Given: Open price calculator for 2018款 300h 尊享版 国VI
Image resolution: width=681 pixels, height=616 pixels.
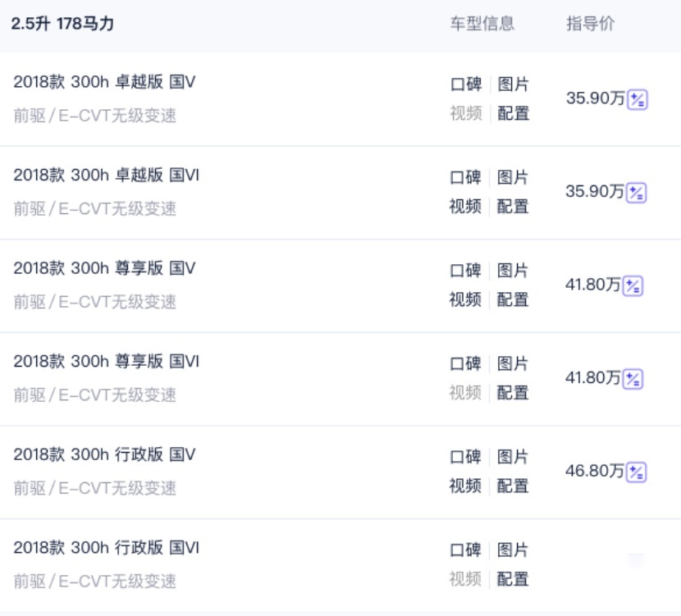Looking at the screenshot, I should [x=633, y=379].
